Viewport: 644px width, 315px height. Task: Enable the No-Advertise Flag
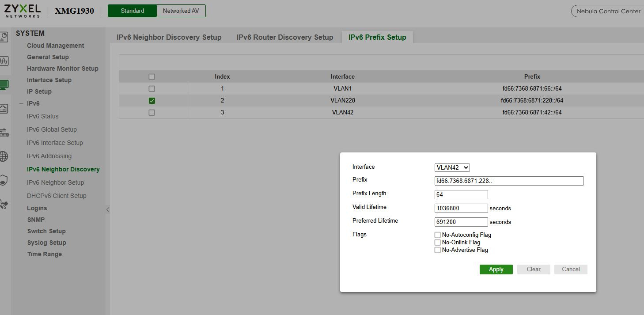coord(437,250)
